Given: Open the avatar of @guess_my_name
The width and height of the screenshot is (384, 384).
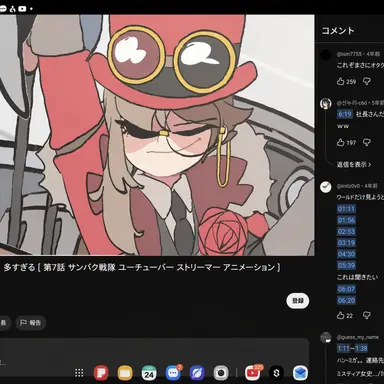Looking at the screenshot, I should coord(326,338).
